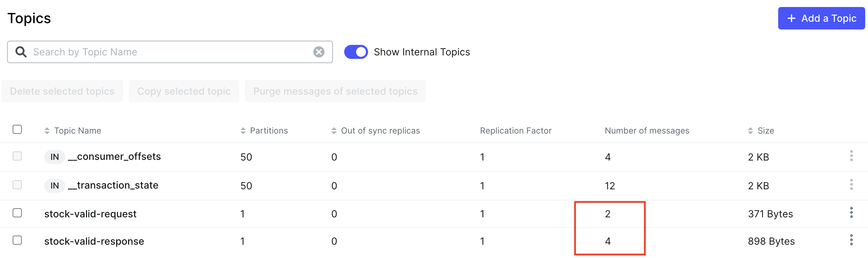The image size is (868, 258).
Task: Click the Show Internal Topics label
Action: point(422,52)
